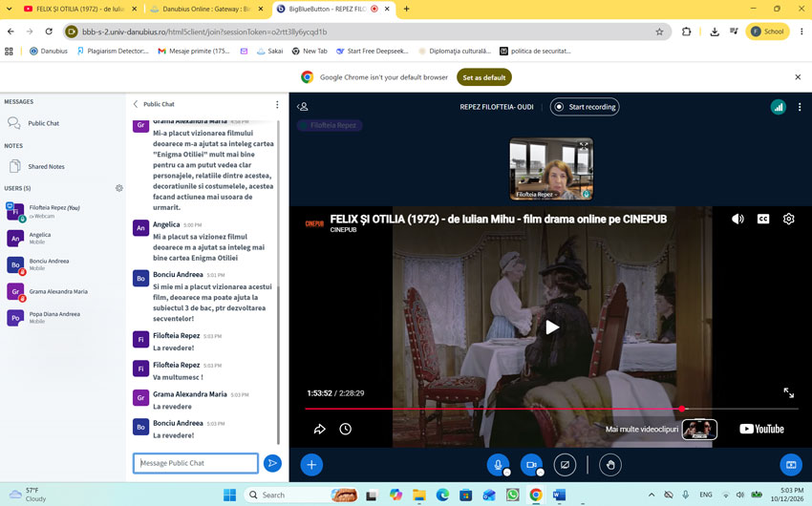Screen dimensions: 812x506
Task: Dismiss the default browser notification bar
Action: 798,77
